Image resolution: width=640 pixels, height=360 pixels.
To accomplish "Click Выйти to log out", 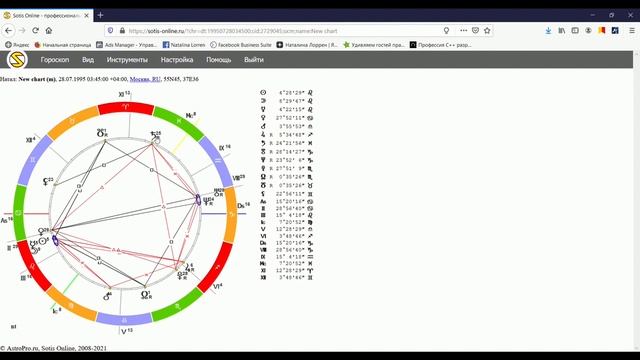I will (x=254, y=60).
